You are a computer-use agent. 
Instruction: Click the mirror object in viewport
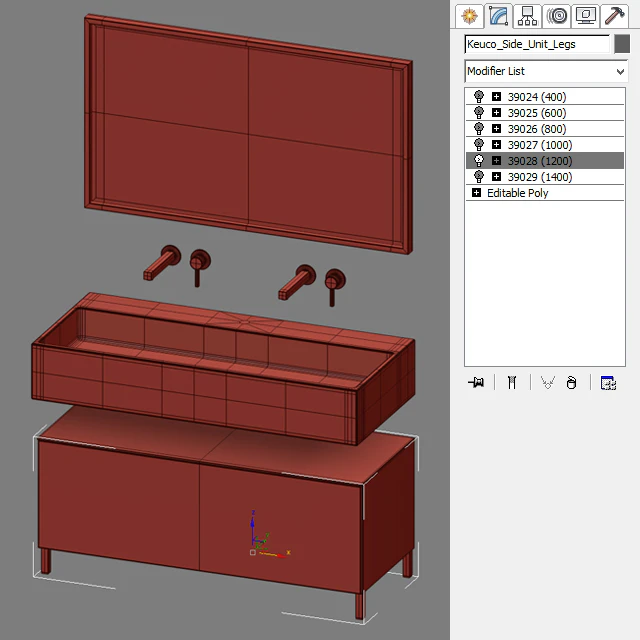pos(248,135)
